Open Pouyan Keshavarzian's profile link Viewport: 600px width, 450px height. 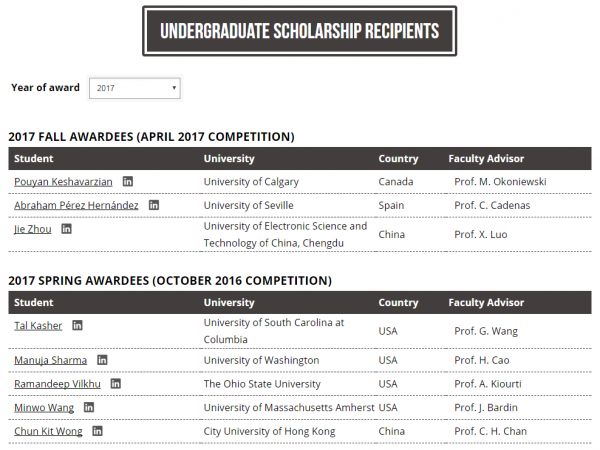(63, 182)
